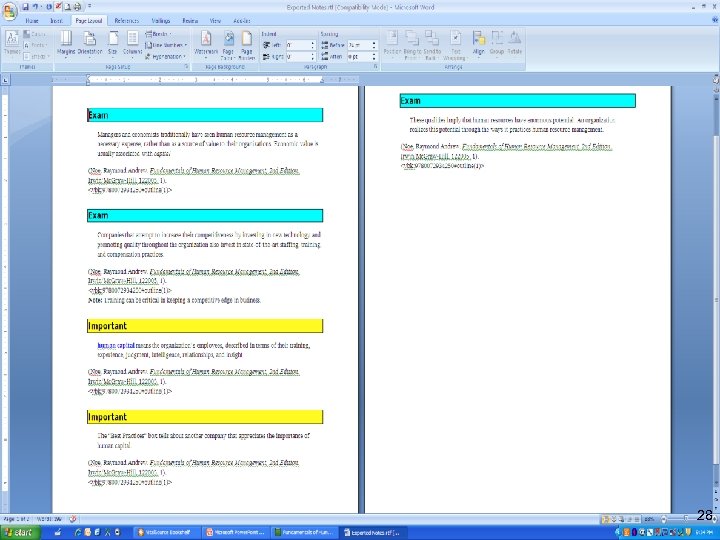Click the first yellow Important heading
Viewport: 720px width, 540px height.
coord(205,326)
